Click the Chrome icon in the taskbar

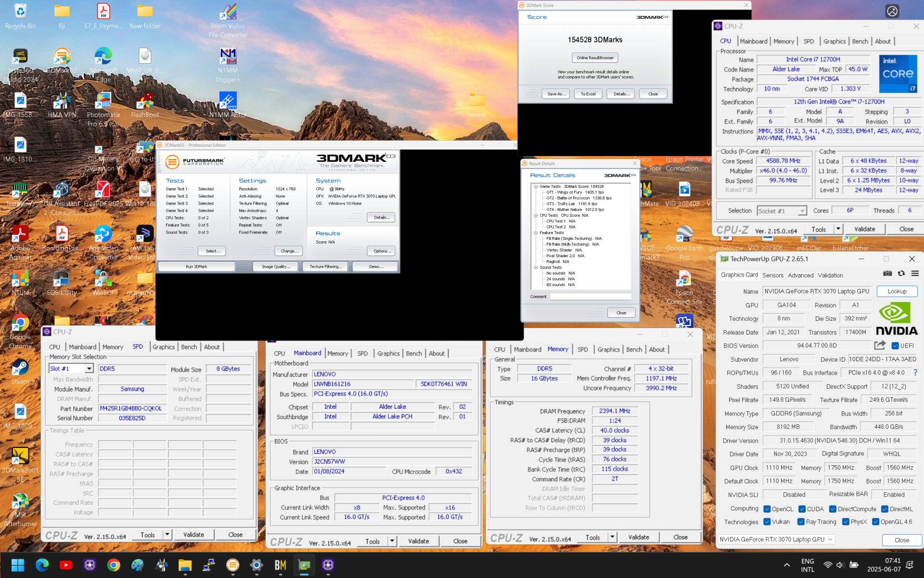[x=114, y=565]
